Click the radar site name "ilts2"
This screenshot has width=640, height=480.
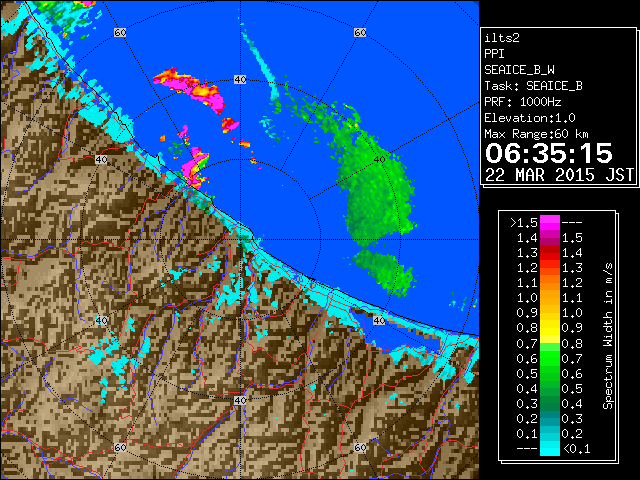point(502,38)
